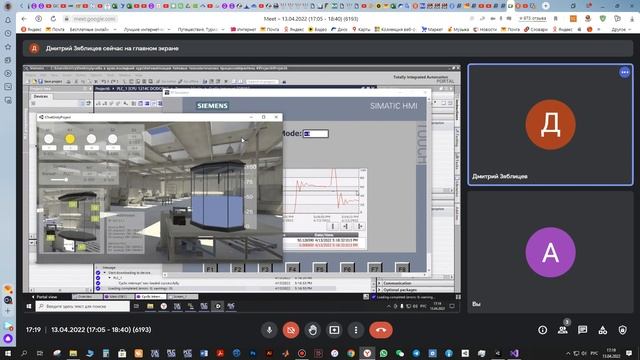640x360 pixels.
Task: Click the first trend control under HMI chart
Action: click(x=333, y=226)
